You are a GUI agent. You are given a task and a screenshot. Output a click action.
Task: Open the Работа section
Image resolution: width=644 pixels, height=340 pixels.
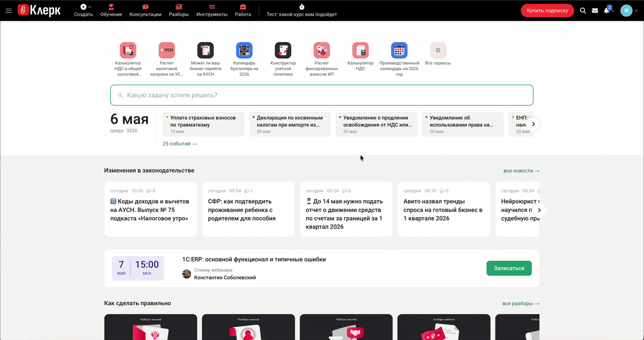(243, 10)
